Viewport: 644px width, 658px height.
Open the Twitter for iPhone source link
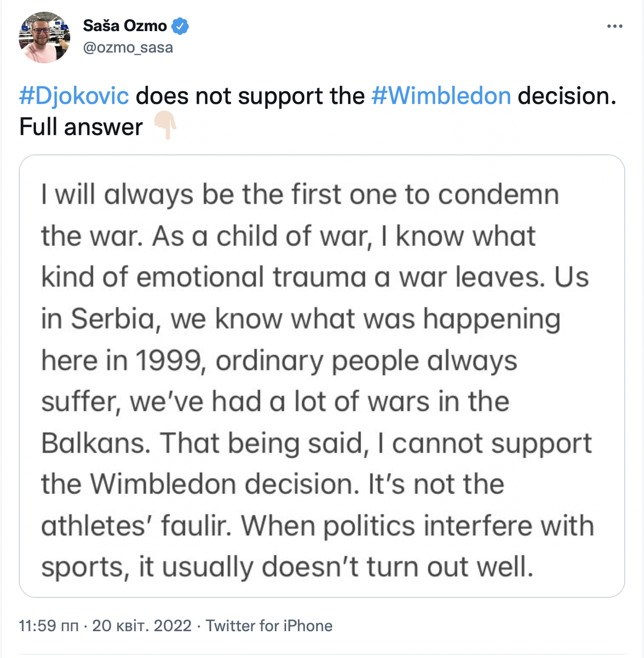click(269, 626)
